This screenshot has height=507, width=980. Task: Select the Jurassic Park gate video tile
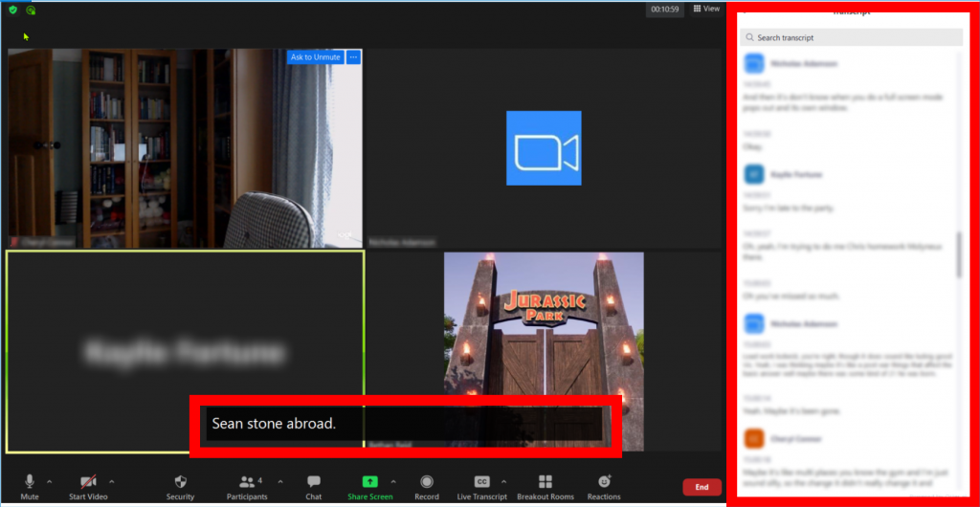pyautogui.click(x=544, y=351)
